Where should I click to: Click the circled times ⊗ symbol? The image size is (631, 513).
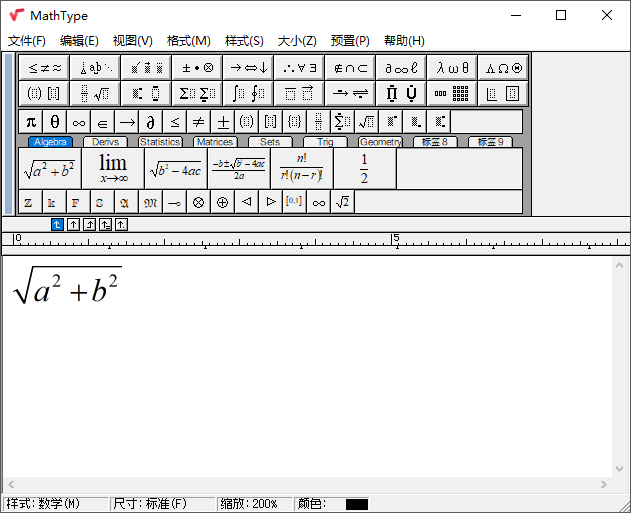tap(198, 202)
